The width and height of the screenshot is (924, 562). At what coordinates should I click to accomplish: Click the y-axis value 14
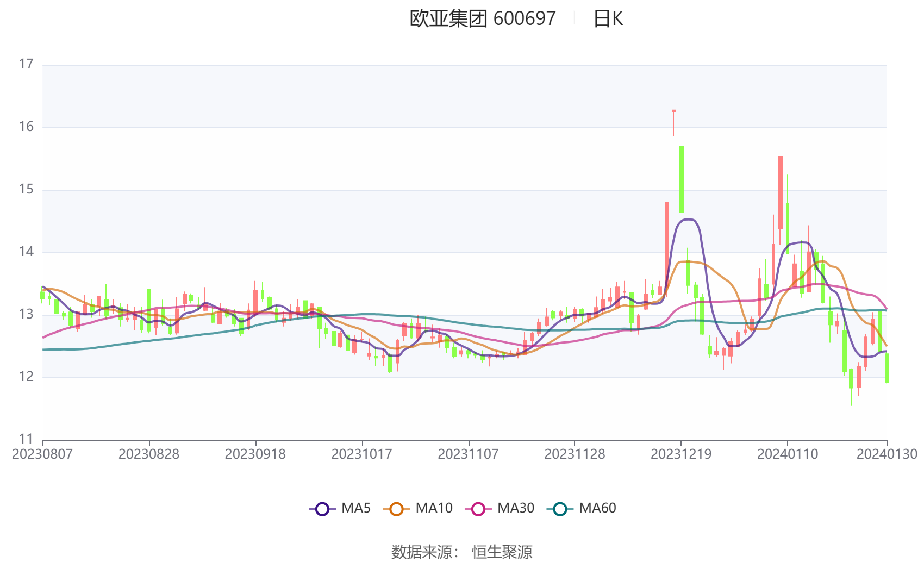coord(26,252)
